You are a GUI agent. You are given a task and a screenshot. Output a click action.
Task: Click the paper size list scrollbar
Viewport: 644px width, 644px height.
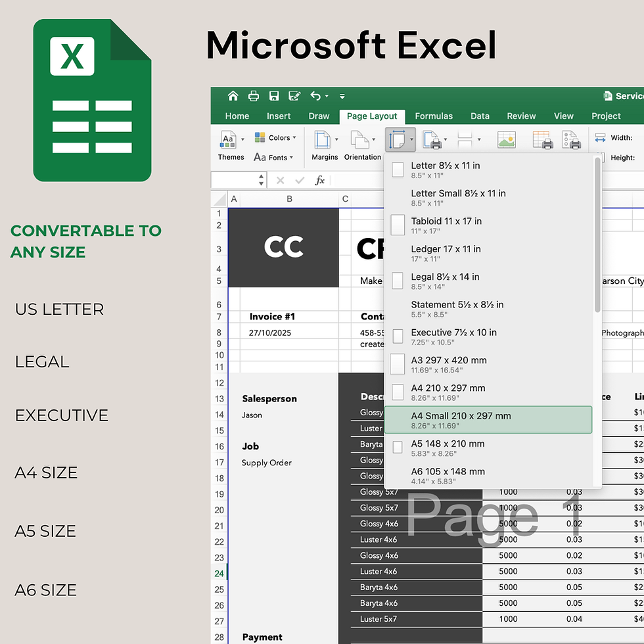pos(597,235)
